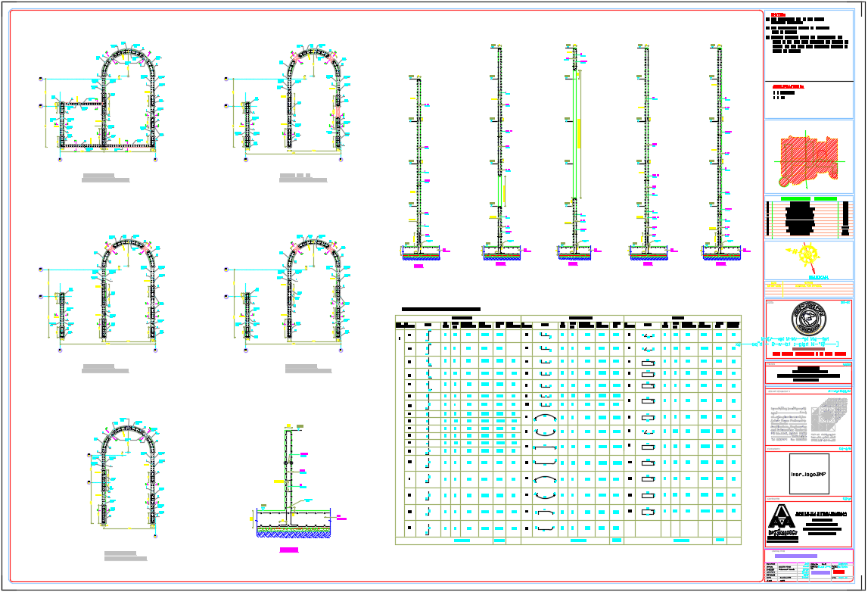This screenshot has width=868, height=592.
Task: Select the magenta label under the footing detail
Action: click(289, 550)
